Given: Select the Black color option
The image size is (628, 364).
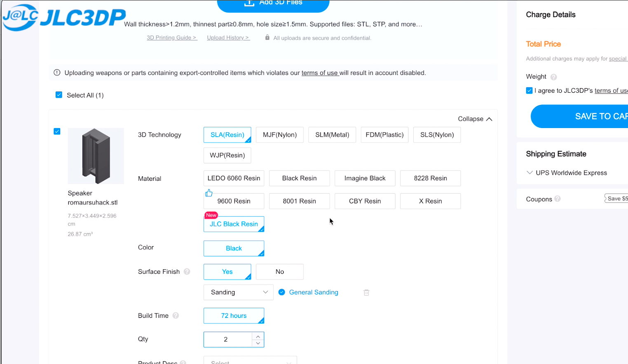Looking at the screenshot, I should pyautogui.click(x=234, y=248).
